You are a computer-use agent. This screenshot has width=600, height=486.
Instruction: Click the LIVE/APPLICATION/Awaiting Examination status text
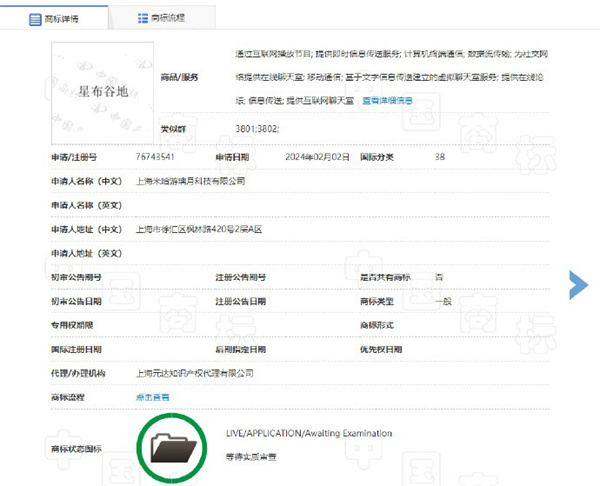(309, 433)
